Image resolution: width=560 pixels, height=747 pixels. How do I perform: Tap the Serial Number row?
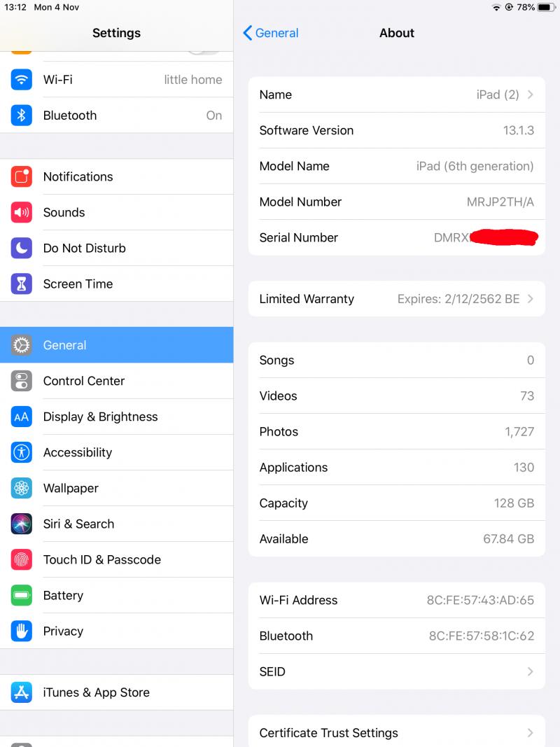(397, 238)
